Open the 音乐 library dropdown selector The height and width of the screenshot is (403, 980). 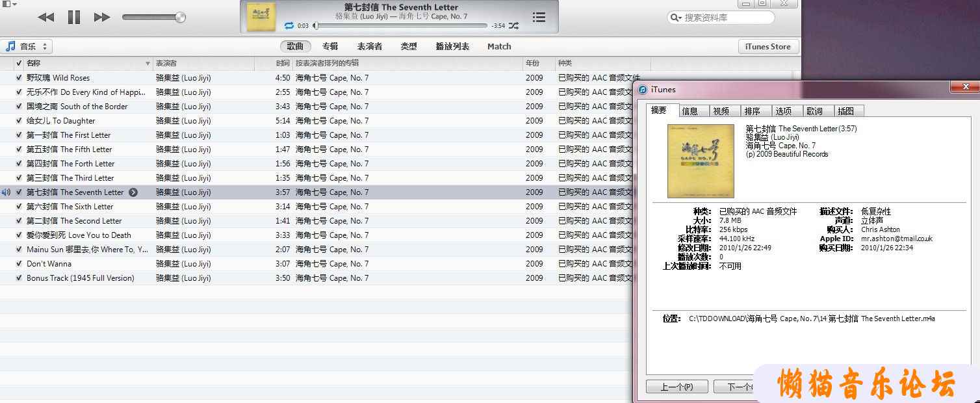click(x=27, y=47)
